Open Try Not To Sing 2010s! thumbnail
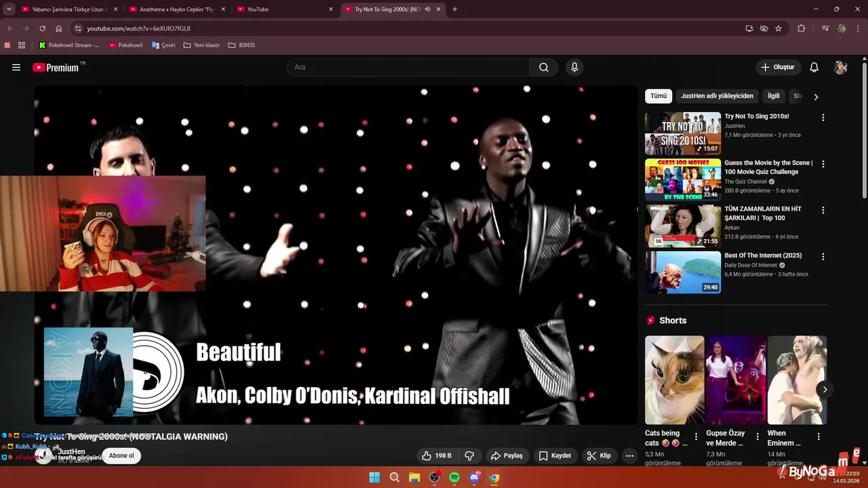This screenshot has height=488, width=868. tap(683, 134)
